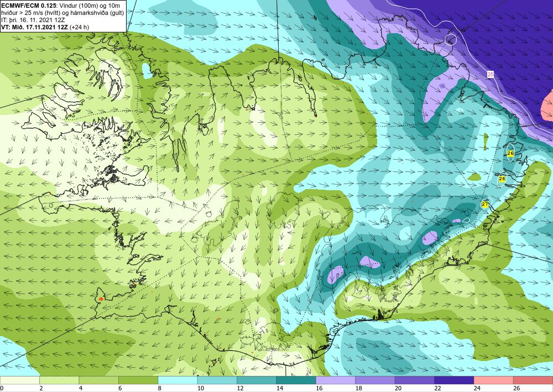Click the 20–22 m/s violet legend swatch
553x392 pixels.
pyautogui.click(x=415, y=380)
